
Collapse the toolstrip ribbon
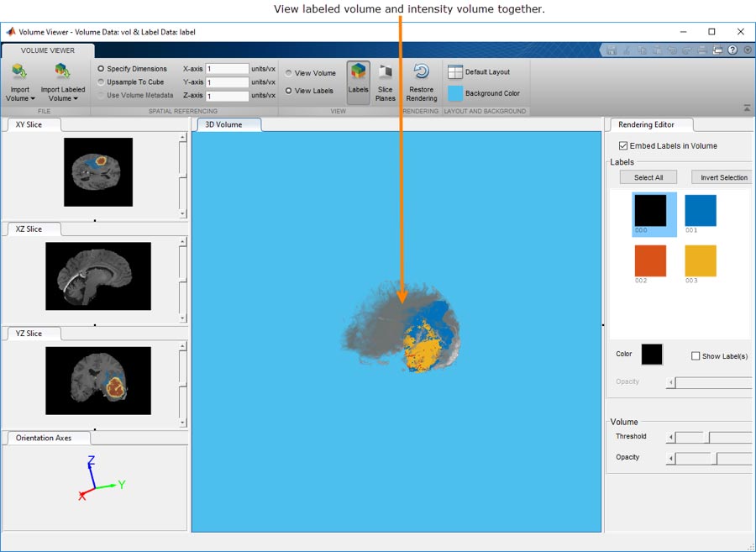click(747, 108)
